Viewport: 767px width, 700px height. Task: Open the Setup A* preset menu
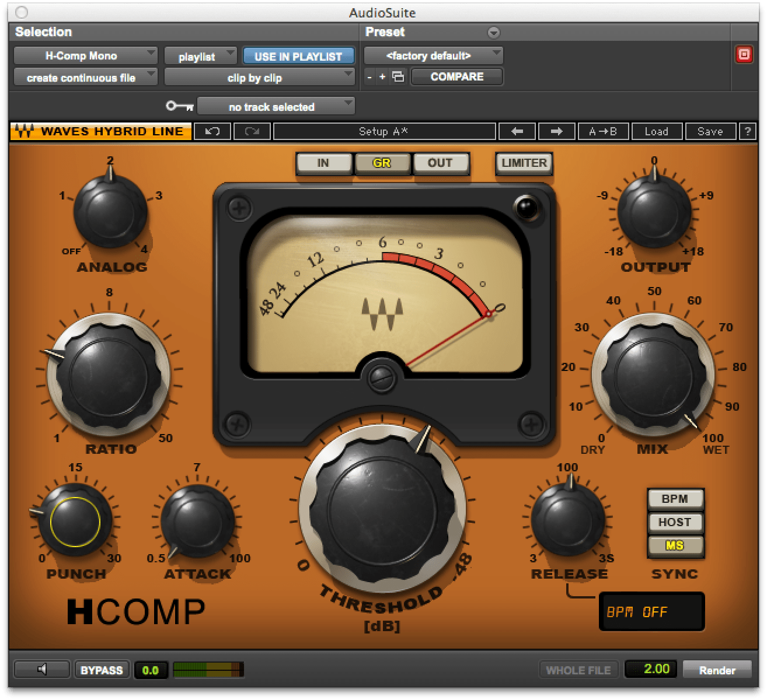pyautogui.click(x=384, y=131)
